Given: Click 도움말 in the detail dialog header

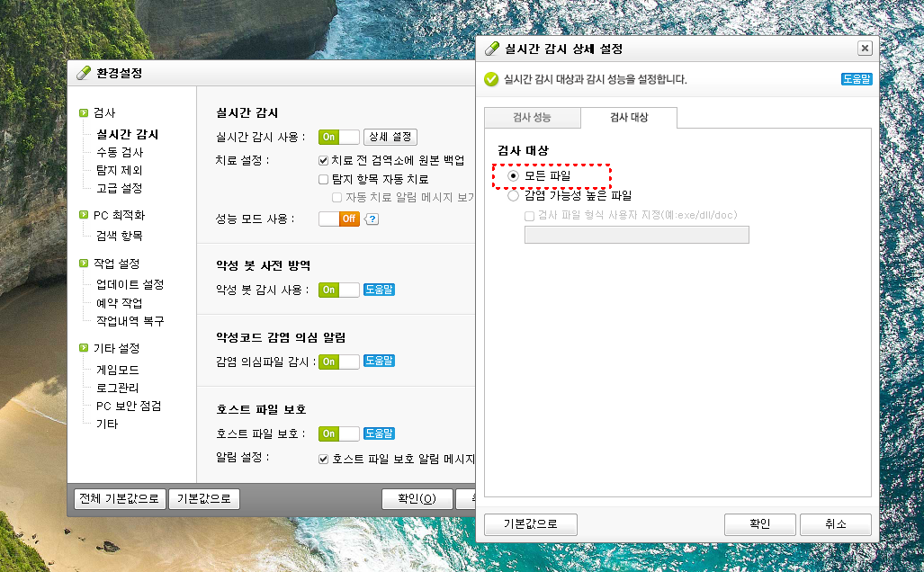Looking at the screenshot, I should [857, 79].
